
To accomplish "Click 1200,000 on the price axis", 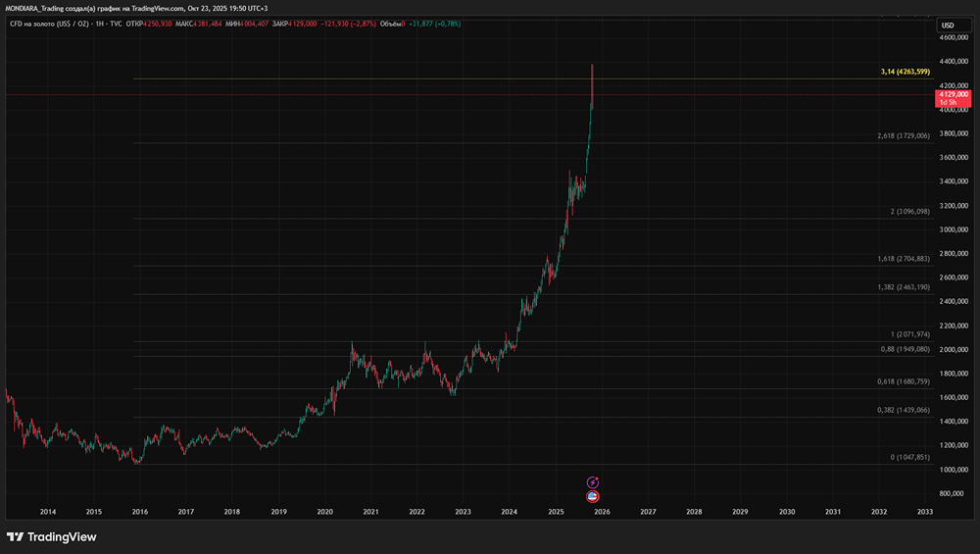I will (x=954, y=445).
